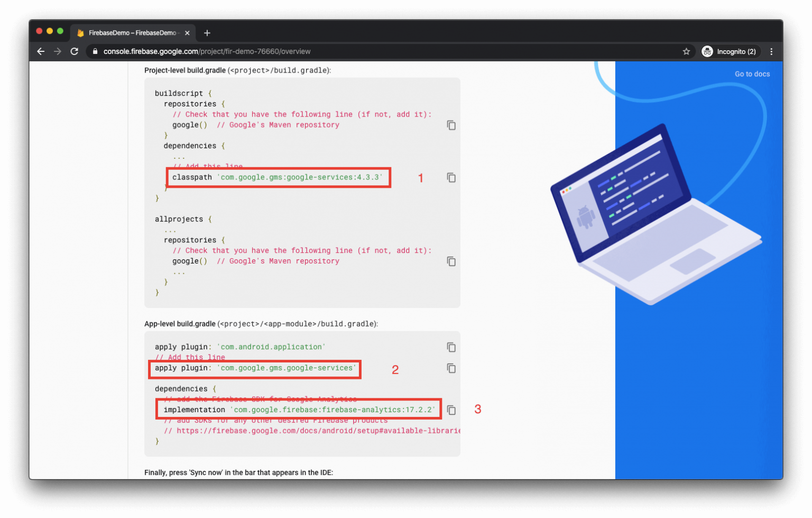Minimize the Chrome window with yellow button
The height and width of the screenshot is (518, 812).
pos(50,31)
